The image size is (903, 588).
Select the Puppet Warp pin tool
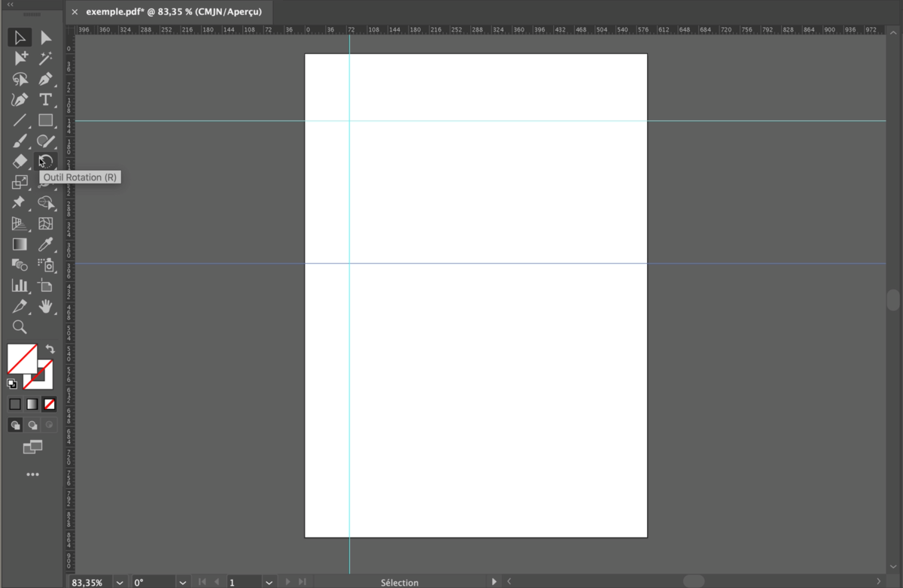click(20, 202)
